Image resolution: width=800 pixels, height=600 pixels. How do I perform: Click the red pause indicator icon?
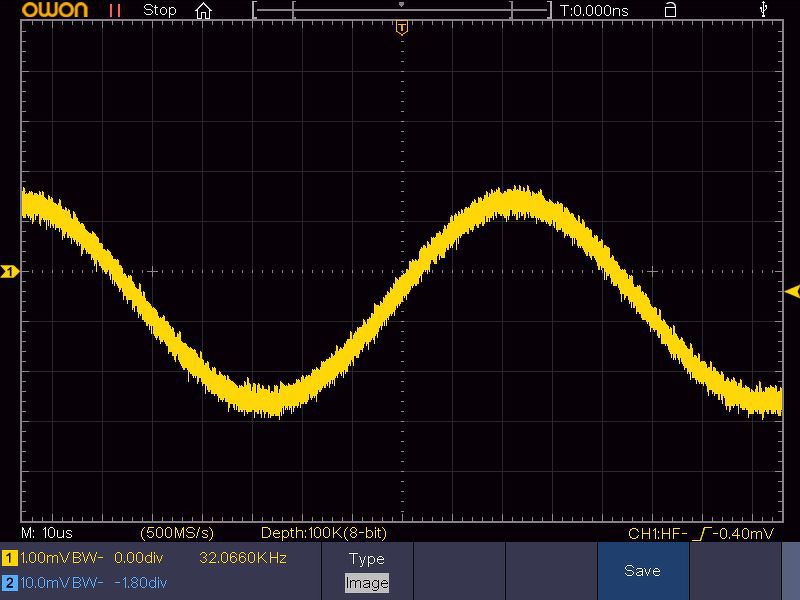point(115,10)
